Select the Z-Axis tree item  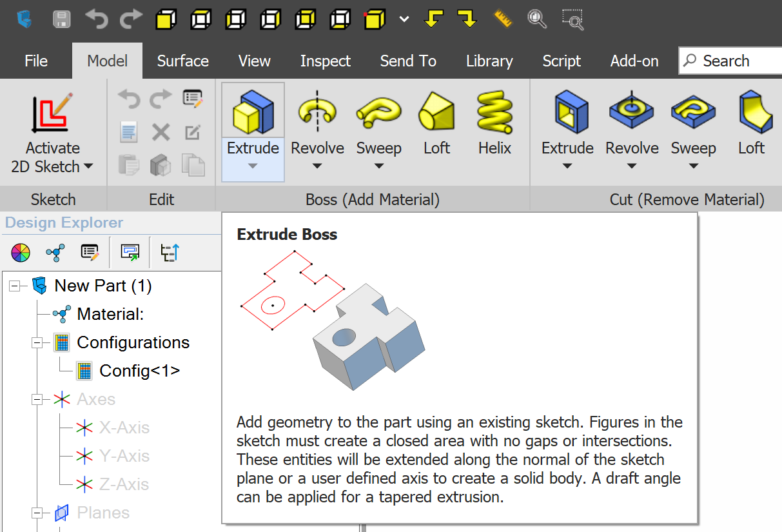(113, 484)
